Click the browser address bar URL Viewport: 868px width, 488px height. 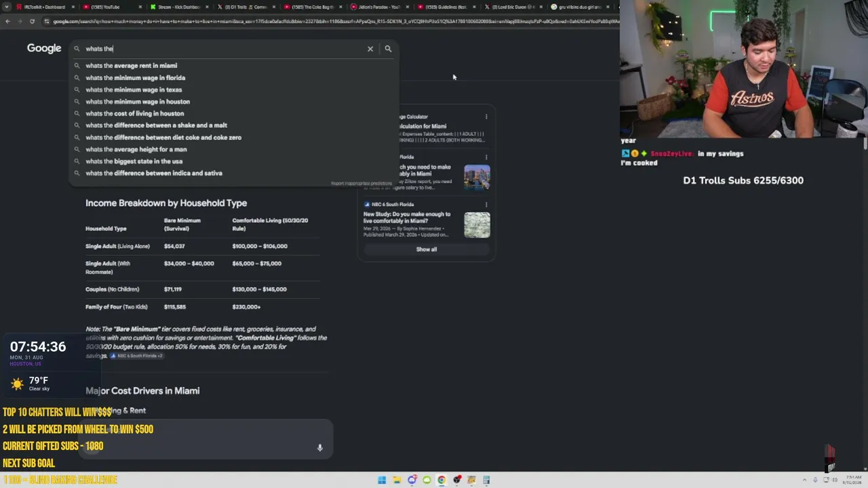point(332,21)
